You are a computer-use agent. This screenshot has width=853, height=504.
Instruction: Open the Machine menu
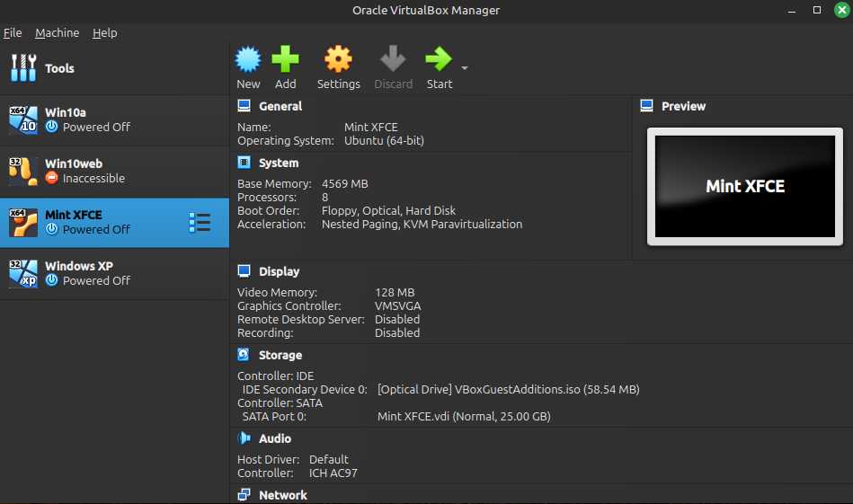pos(58,32)
